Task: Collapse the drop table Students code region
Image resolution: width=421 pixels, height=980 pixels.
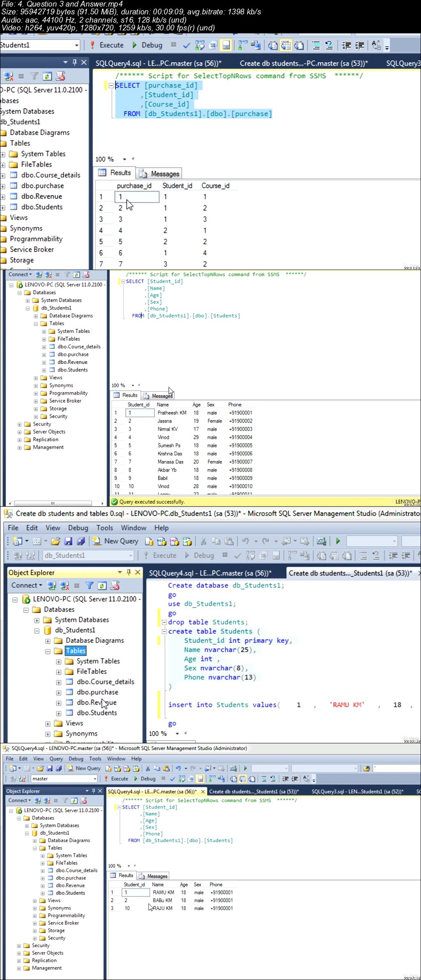Action: click(x=164, y=622)
